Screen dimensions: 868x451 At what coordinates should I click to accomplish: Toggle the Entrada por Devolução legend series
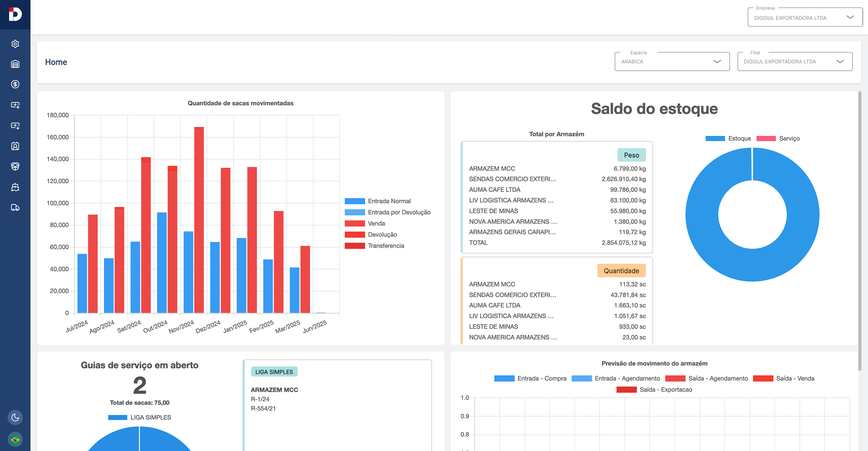388,212
